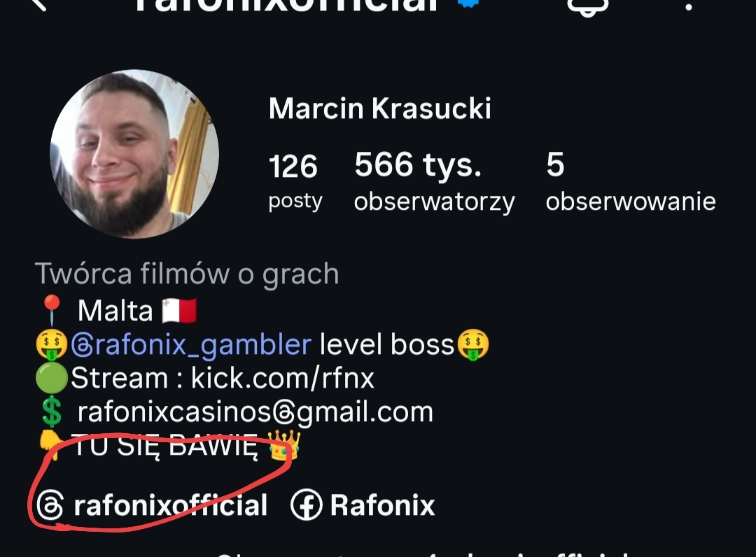This screenshot has height=557, width=756.
Task: Tap the Marcin Krasucki display name
Action: (x=380, y=108)
